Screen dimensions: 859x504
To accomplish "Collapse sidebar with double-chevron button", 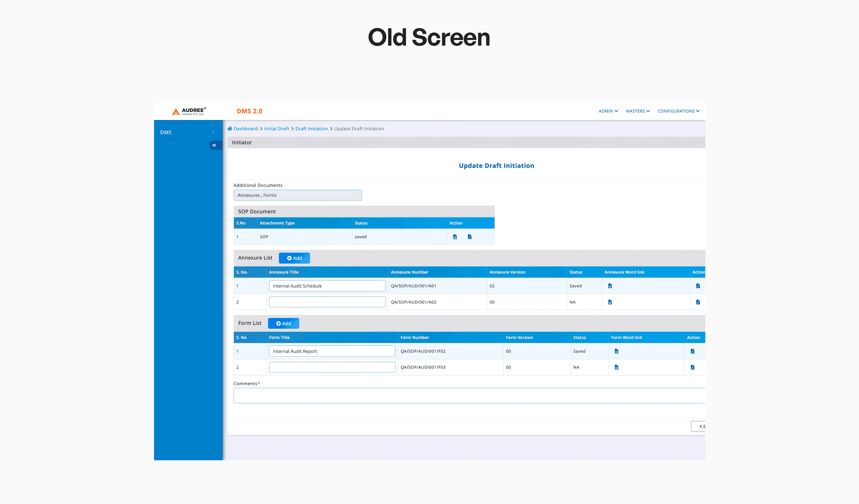I will pos(214,145).
